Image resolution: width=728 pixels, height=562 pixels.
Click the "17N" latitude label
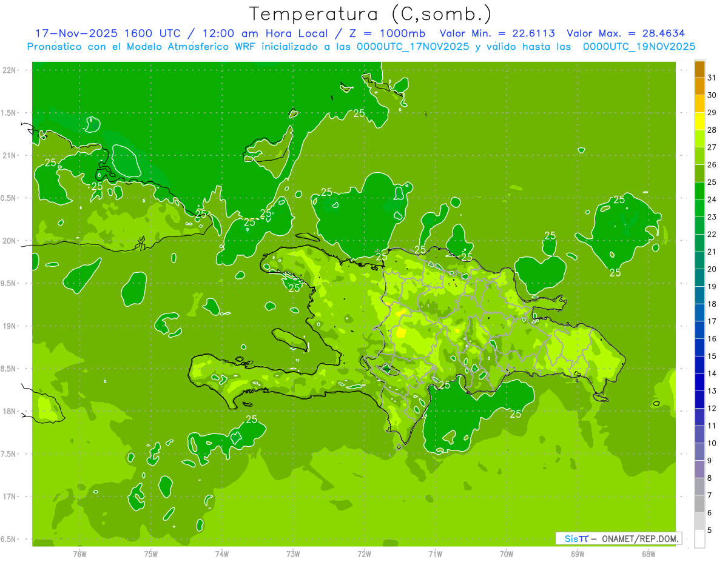pyautogui.click(x=9, y=497)
